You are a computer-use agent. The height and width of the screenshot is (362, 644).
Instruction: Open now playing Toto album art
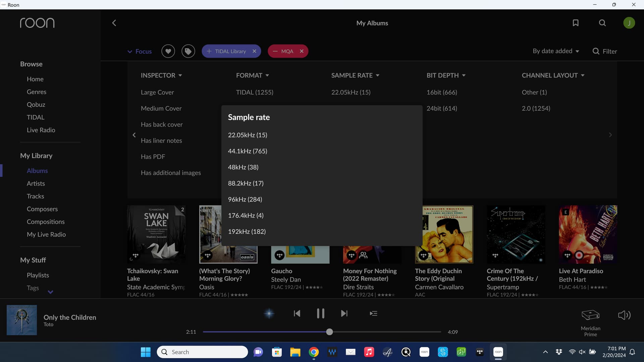coord(22,320)
